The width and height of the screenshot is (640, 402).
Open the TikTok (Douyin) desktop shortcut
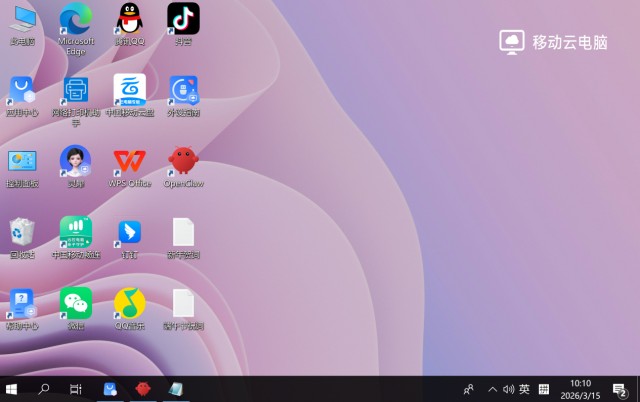(183, 18)
